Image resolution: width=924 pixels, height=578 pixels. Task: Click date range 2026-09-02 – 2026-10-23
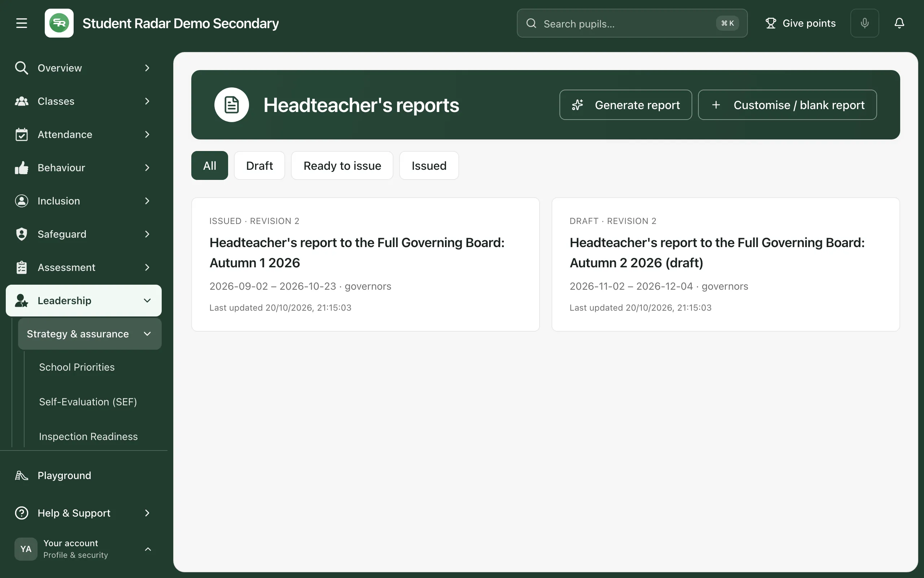pos(273,286)
